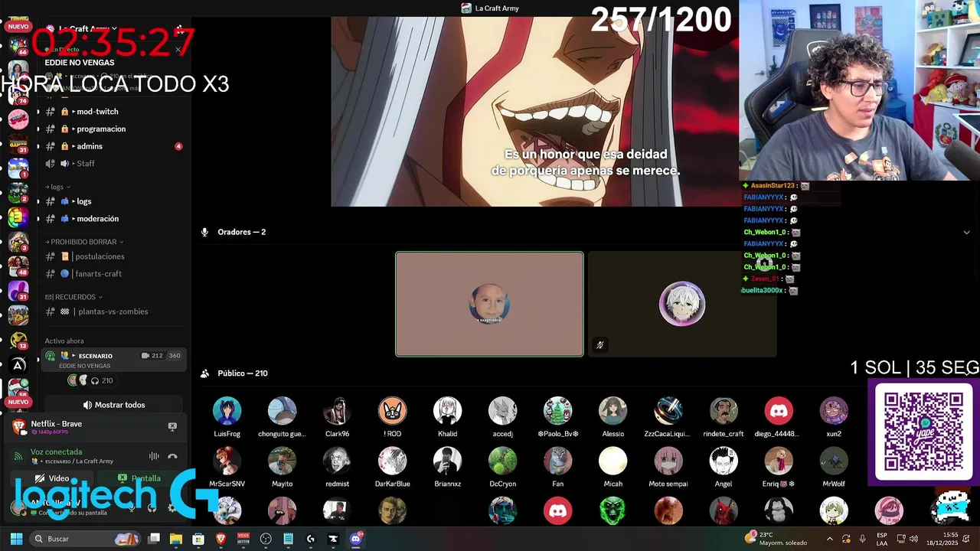This screenshot has width=980, height=551.
Task: Click the Windows Buscar search box
Action: click(86, 539)
